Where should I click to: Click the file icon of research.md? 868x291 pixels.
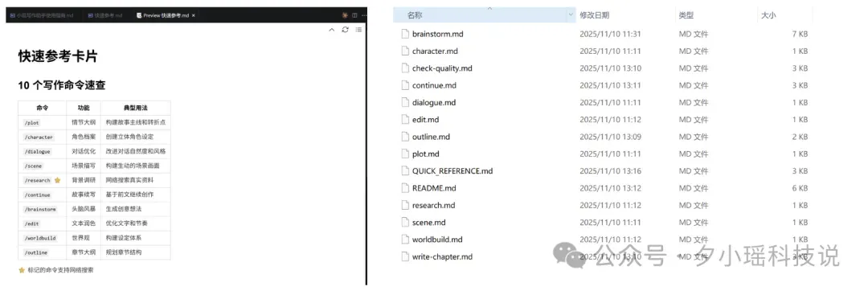404,205
